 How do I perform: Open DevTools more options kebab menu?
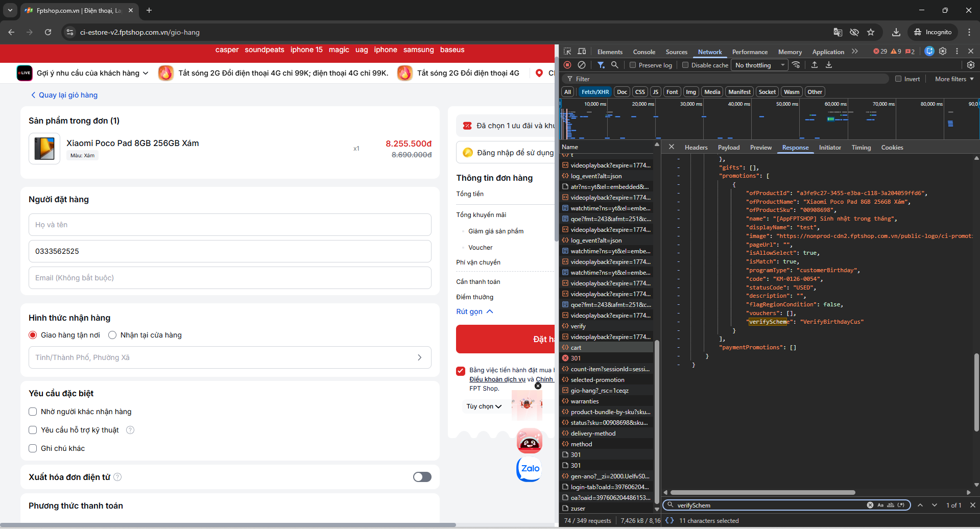point(957,51)
